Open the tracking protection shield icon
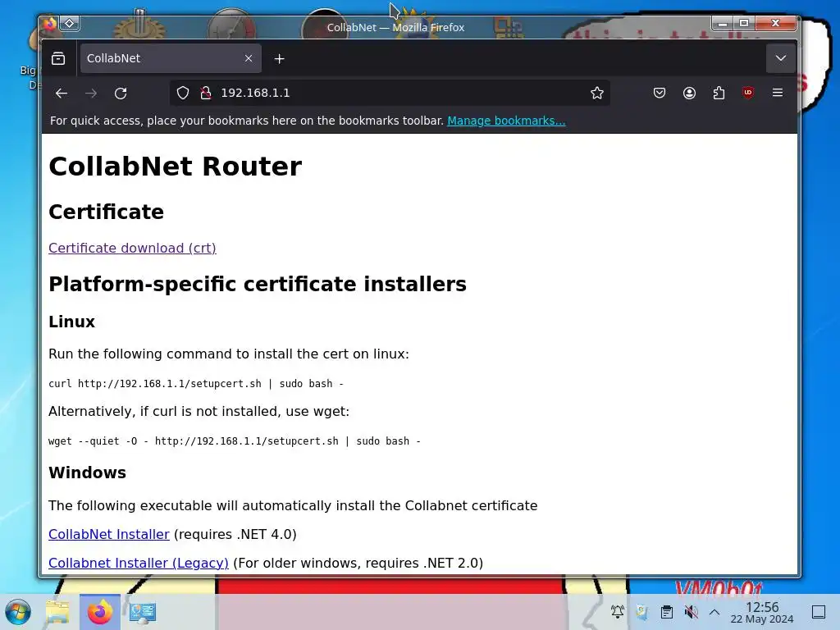Viewport: 840px width, 630px height. (x=183, y=94)
